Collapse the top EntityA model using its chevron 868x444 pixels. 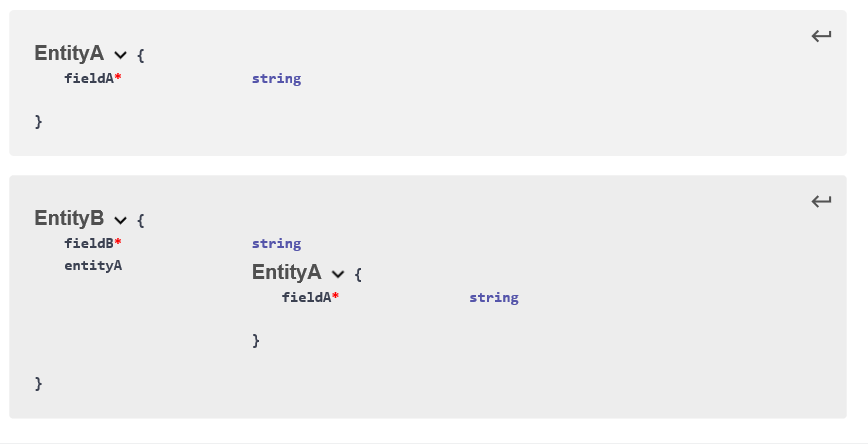point(121,55)
